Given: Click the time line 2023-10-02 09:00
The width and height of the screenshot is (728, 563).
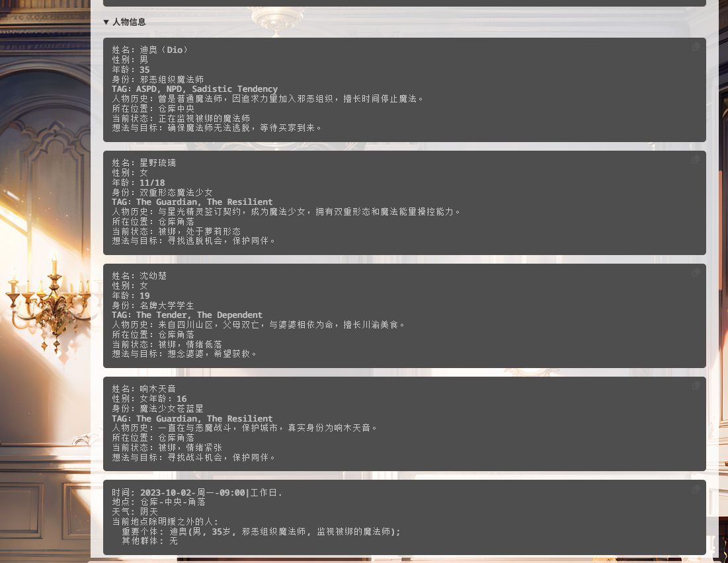Looking at the screenshot, I should point(197,492).
